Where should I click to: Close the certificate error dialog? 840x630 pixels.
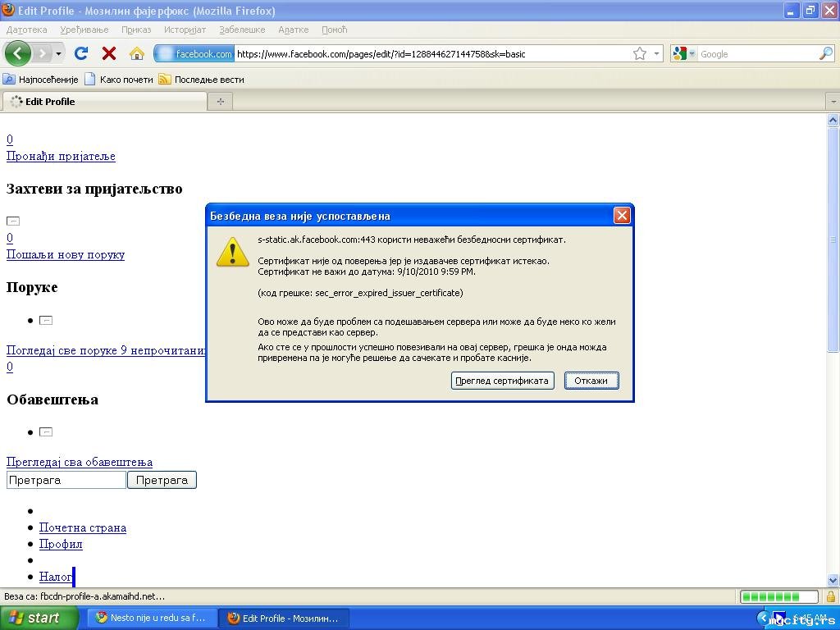point(622,216)
